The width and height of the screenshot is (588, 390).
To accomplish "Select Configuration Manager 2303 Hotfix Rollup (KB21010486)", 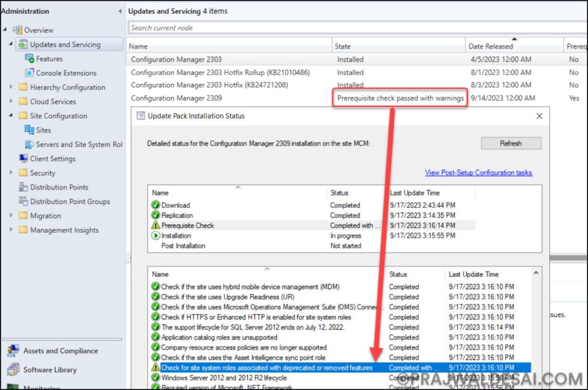I will pos(357,72).
